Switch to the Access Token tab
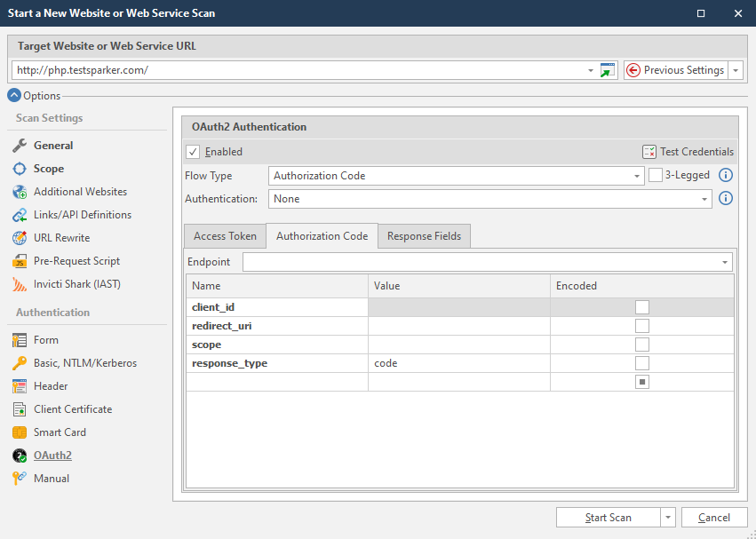The height and width of the screenshot is (539, 756). [225, 236]
